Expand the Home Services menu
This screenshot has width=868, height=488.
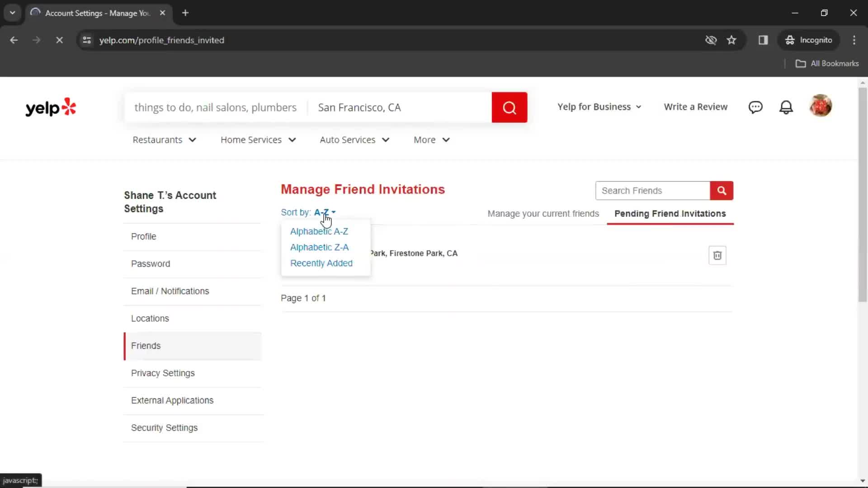point(258,140)
